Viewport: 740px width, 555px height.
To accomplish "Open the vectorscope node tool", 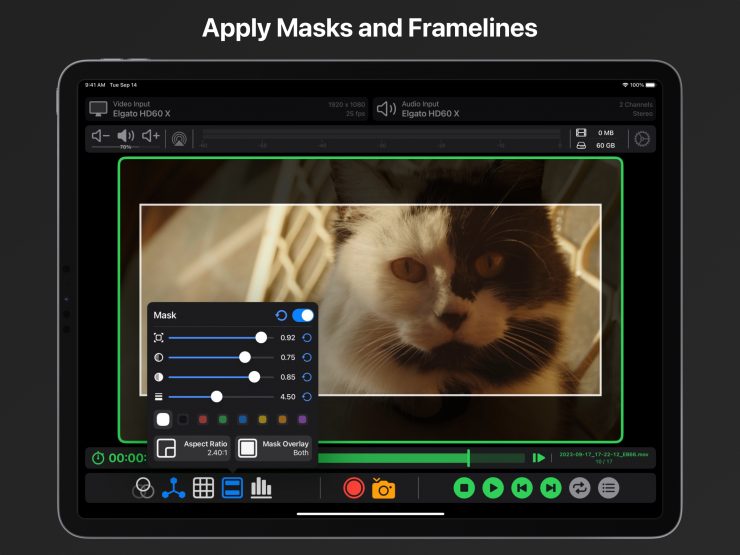I will pyautogui.click(x=174, y=488).
